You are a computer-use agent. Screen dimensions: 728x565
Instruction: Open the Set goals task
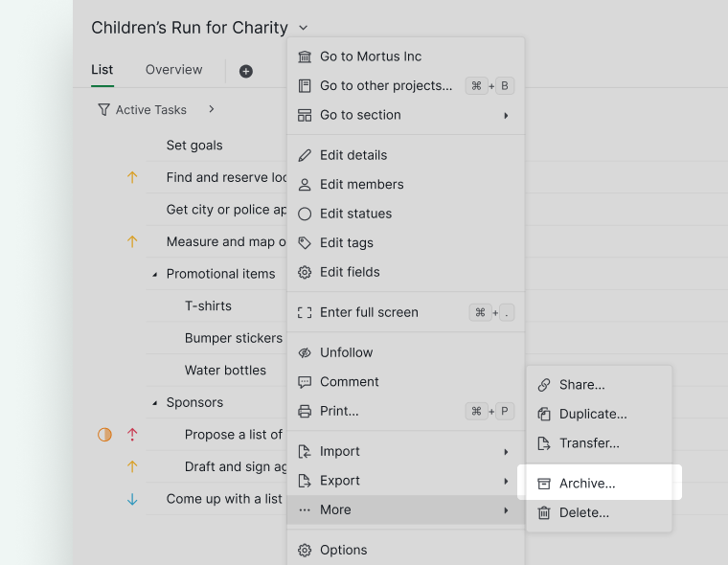click(x=194, y=146)
